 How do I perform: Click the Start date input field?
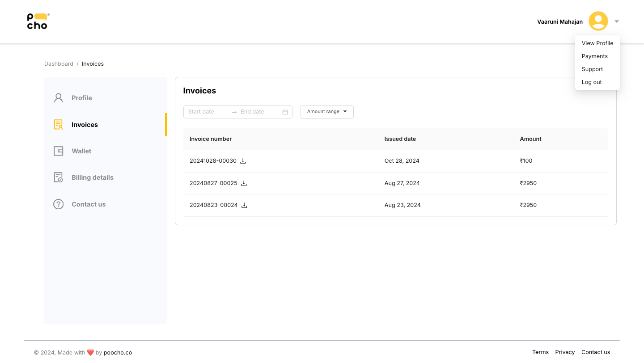(x=207, y=112)
